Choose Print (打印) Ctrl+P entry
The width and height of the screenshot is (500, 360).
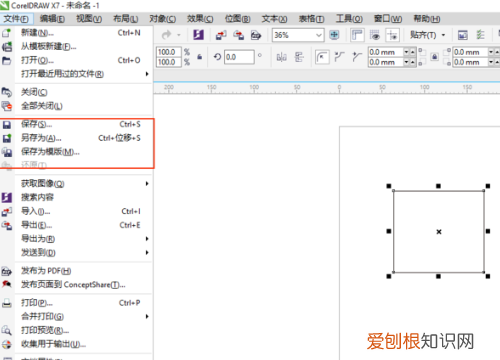(76, 303)
